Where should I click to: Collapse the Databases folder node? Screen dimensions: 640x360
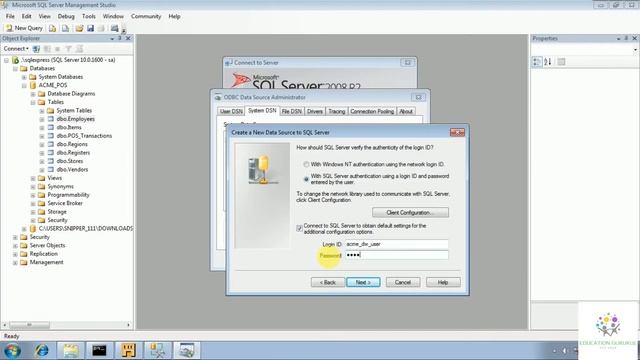(x=16, y=69)
